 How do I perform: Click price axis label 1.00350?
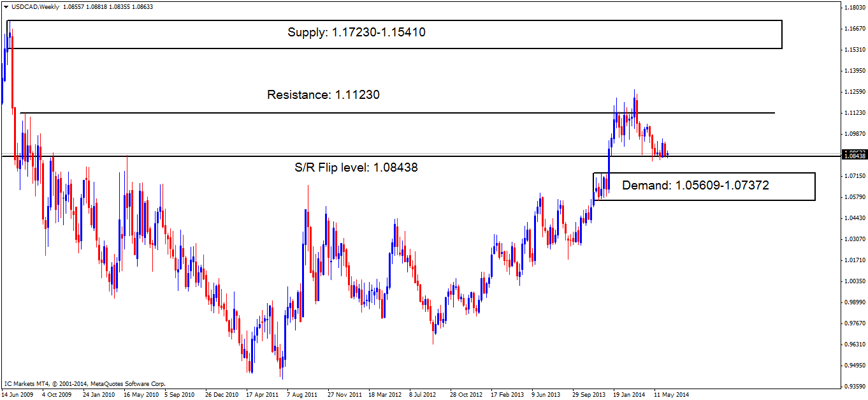pos(854,281)
